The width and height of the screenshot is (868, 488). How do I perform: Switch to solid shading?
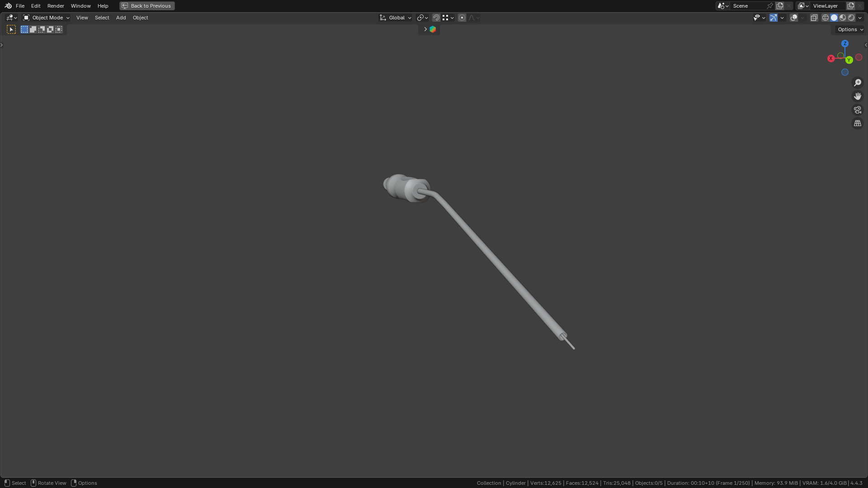tap(834, 18)
